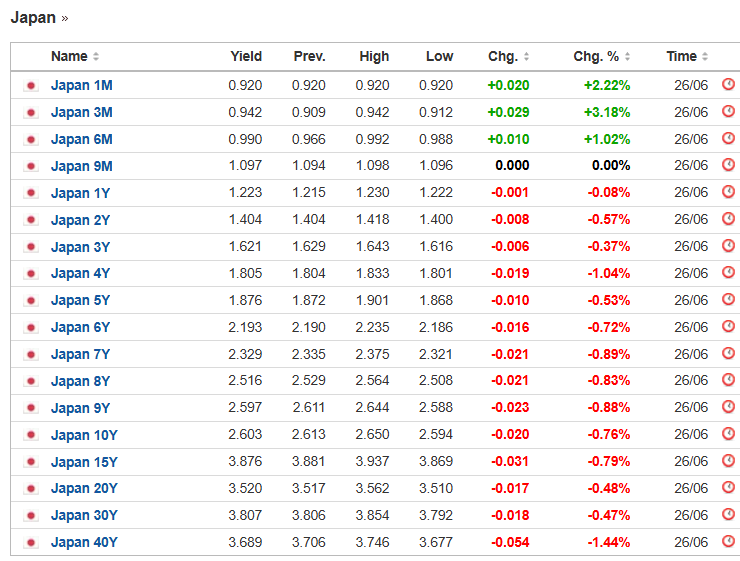Open the Japan 2Y bond link
This screenshot has height=561, width=740.
tap(80, 220)
